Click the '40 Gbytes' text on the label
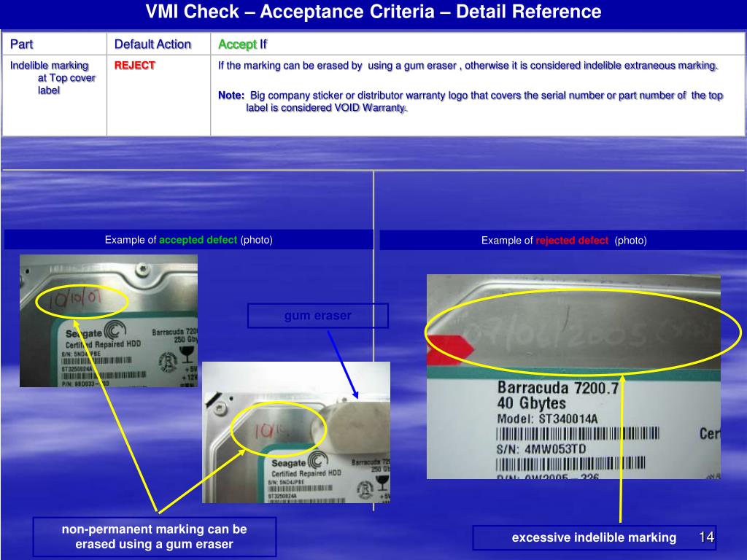The image size is (747, 560). pos(531,403)
